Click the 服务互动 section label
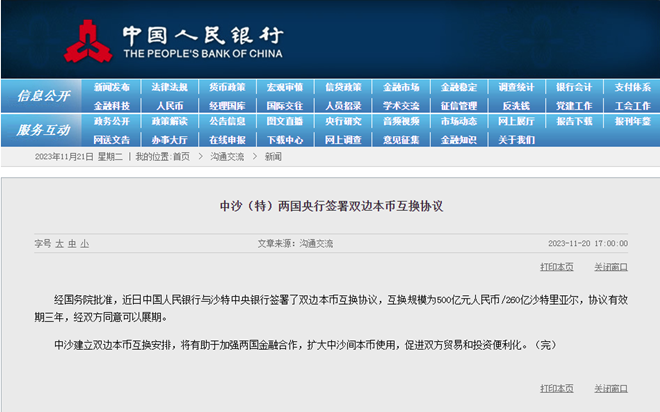This screenshot has height=412, width=660. pyautogui.click(x=43, y=130)
